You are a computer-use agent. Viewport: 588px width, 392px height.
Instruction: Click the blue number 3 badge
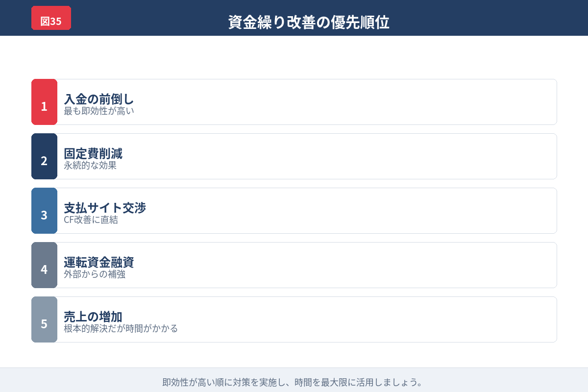pos(44,211)
